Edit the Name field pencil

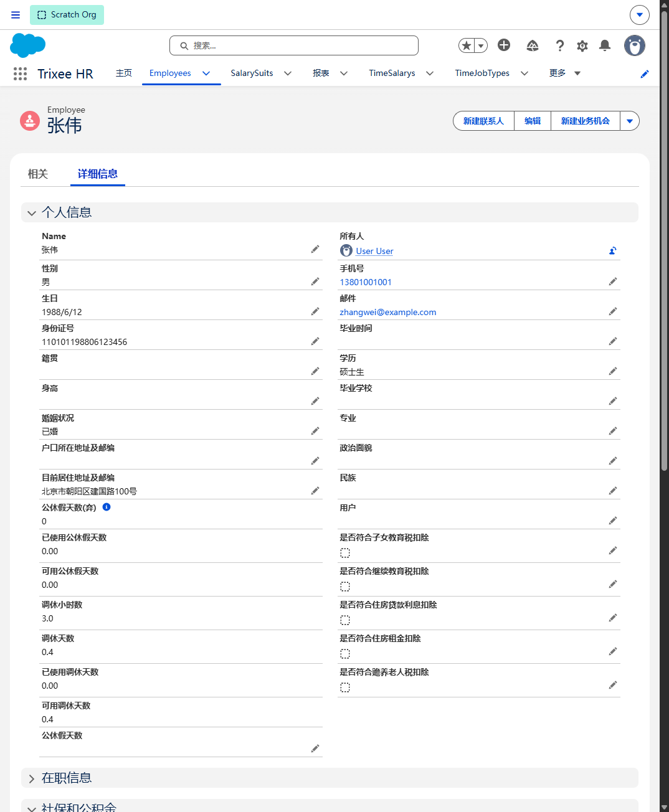pyautogui.click(x=315, y=249)
